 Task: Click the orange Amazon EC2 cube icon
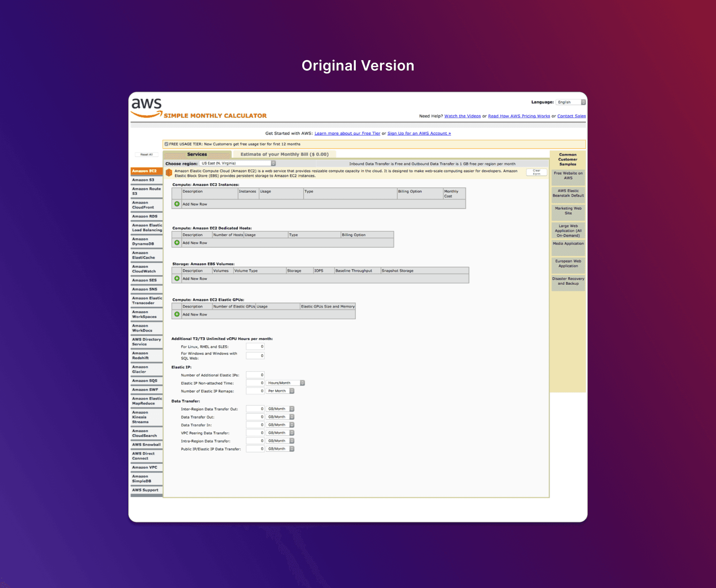tap(169, 173)
